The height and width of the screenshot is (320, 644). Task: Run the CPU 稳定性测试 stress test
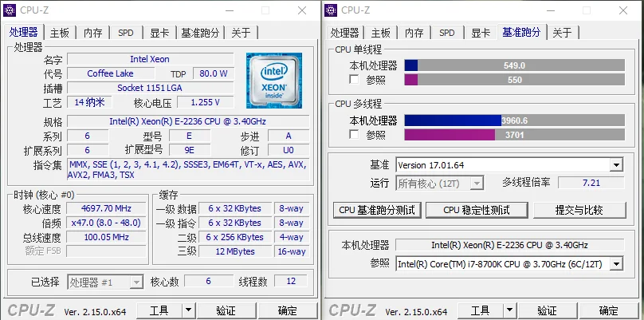pos(476,210)
